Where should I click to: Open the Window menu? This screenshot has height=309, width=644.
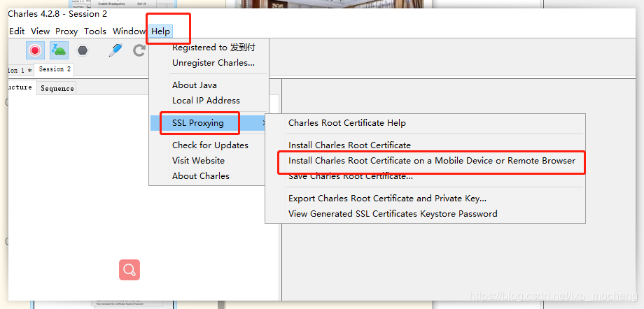pyautogui.click(x=129, y=31)
